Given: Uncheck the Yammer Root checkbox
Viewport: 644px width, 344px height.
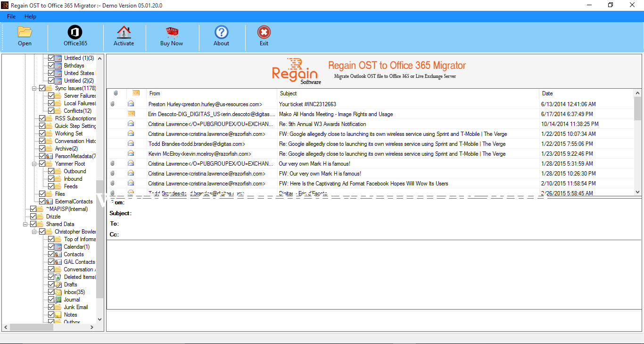Looking at the screenshot, I should pos(42,164).
